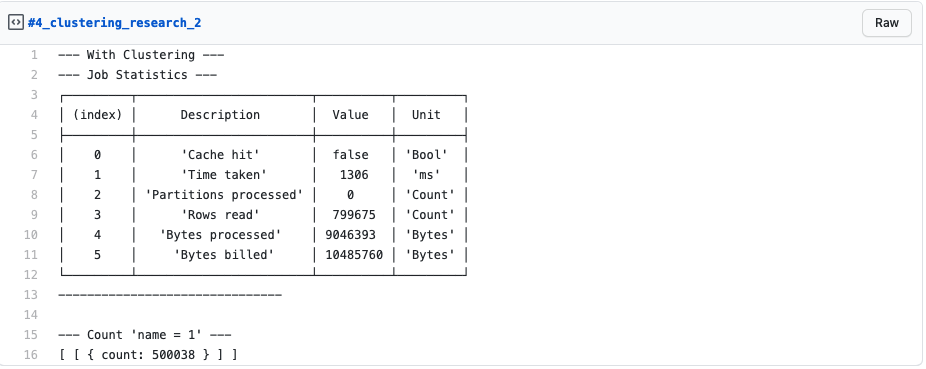926x369 pixels.
Task: Click index 5 in the table
Action: pyautogui.click(x=97, y=254)
